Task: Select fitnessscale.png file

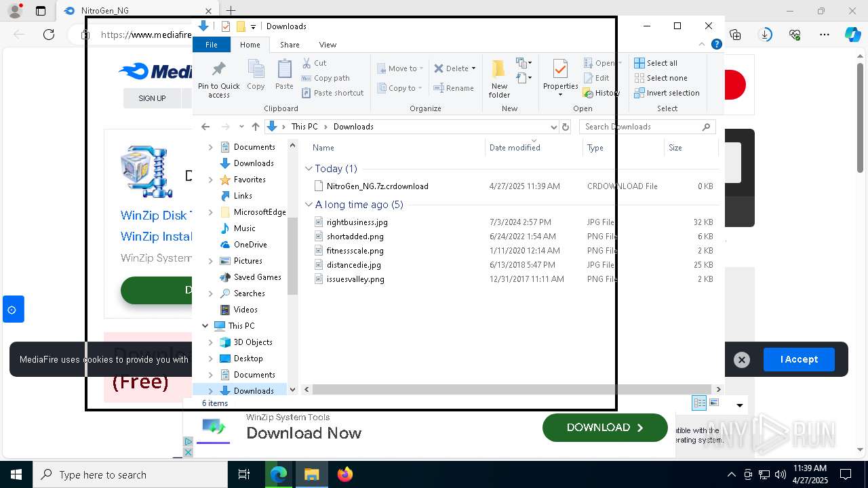Action: tap(355, 251)
